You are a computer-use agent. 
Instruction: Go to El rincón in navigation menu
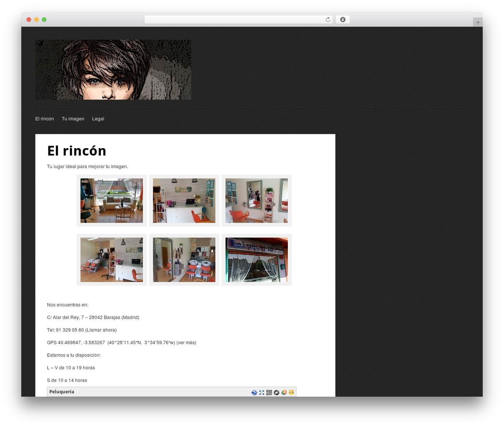[44, 119]
